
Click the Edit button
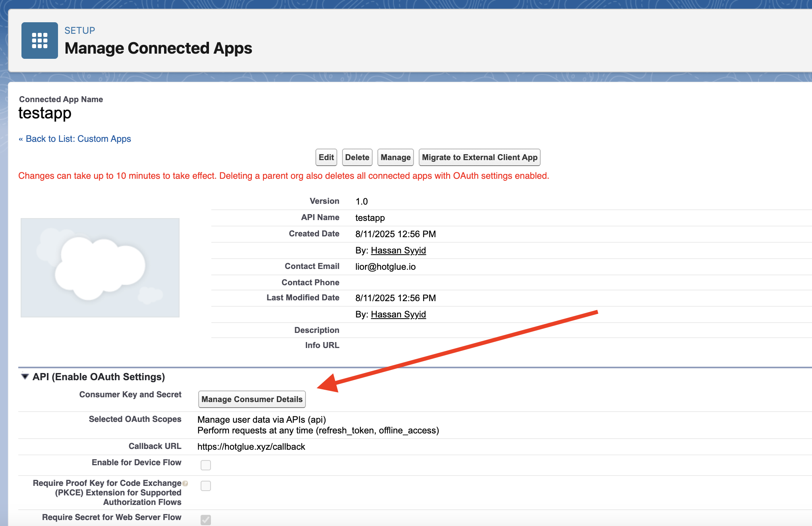(x=326, y=157)
